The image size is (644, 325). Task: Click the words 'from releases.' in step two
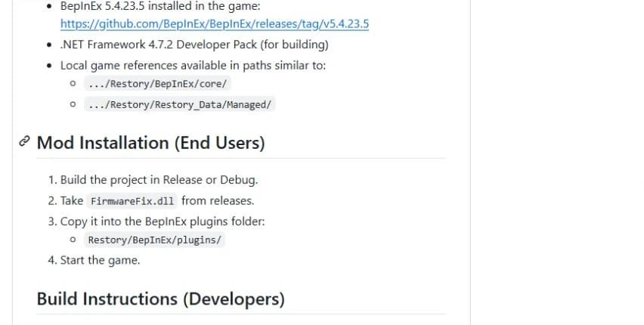[x=218, y=200]
